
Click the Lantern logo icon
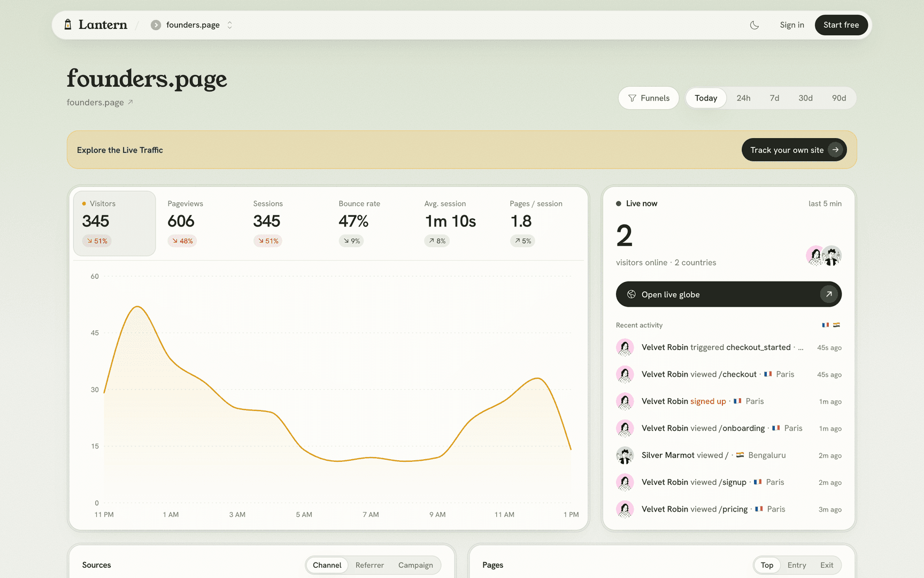(x=68, y=25)
